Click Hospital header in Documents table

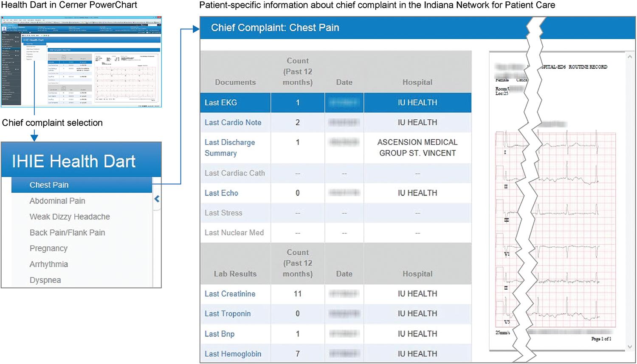[x=417, y=82]
